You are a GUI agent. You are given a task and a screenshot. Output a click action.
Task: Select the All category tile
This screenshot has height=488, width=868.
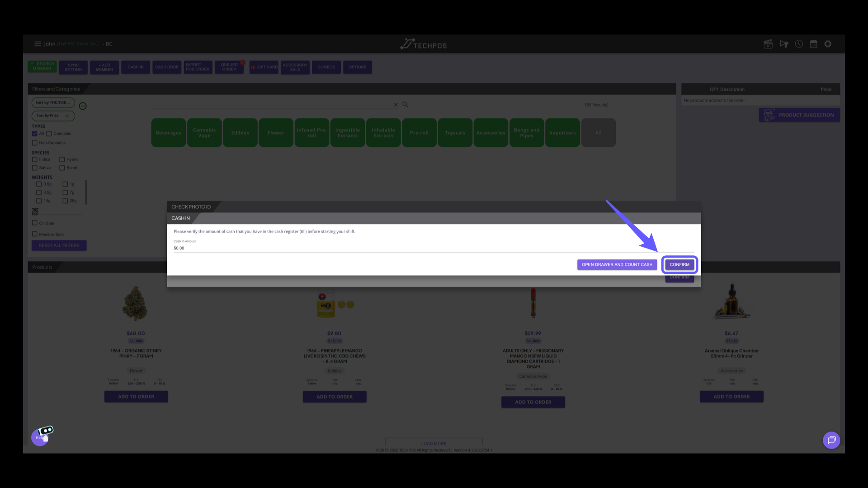point(599,133)
